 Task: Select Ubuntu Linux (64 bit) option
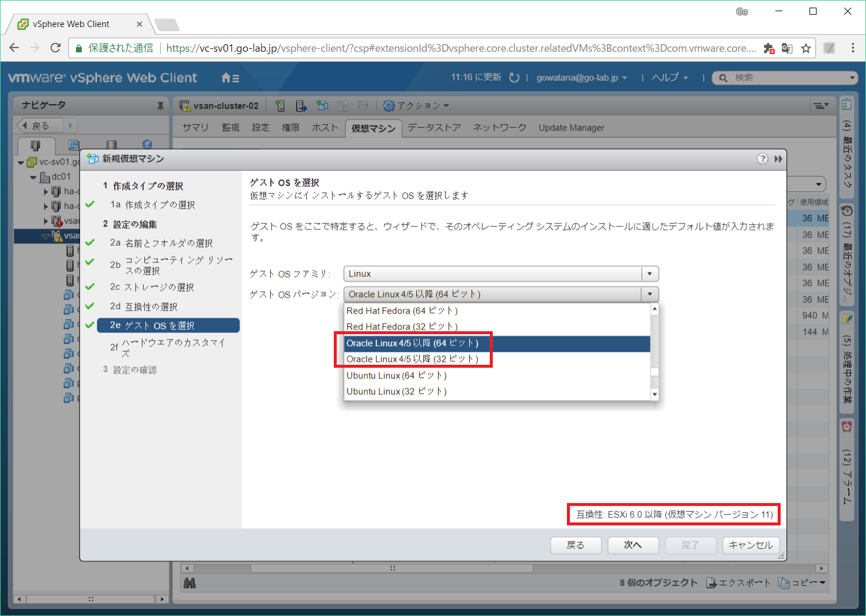point(497,375)
